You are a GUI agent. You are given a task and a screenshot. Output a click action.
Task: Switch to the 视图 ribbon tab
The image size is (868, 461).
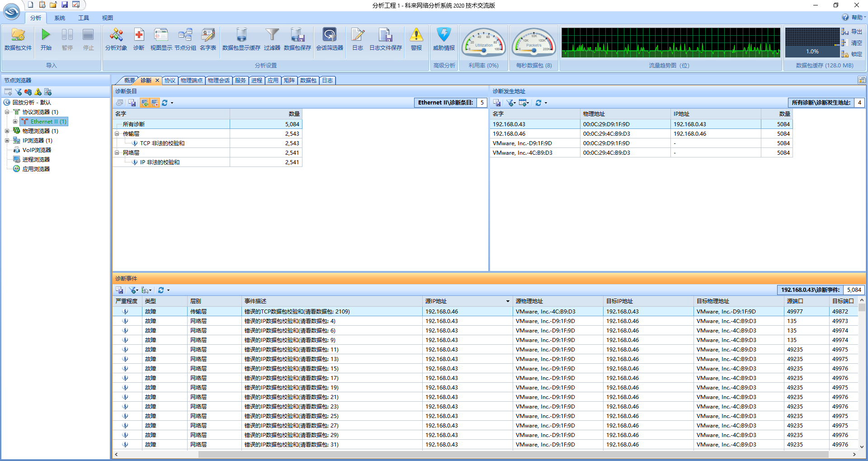click(107, 18)
